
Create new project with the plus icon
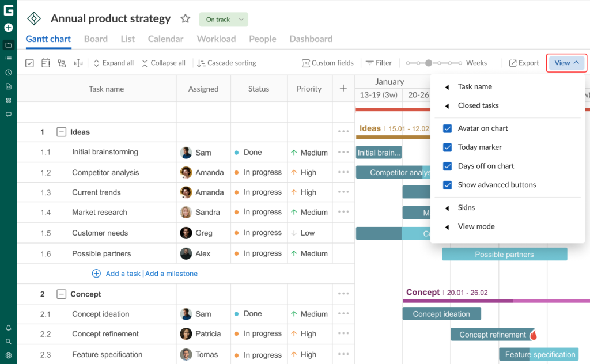[x=8, y=28]
